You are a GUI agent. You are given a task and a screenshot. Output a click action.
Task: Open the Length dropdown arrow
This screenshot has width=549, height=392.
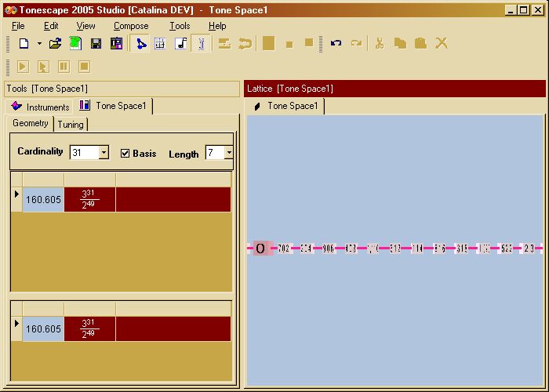pos(229,153)
